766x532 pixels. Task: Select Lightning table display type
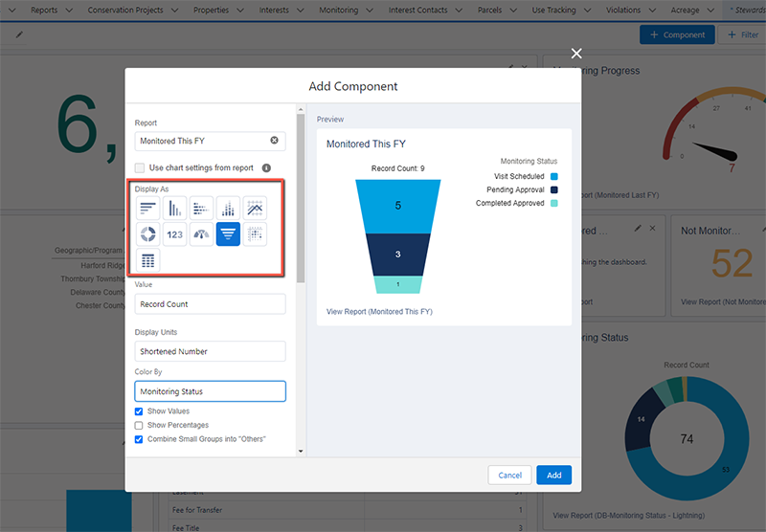pyautogui.click(x=148, y=260)
